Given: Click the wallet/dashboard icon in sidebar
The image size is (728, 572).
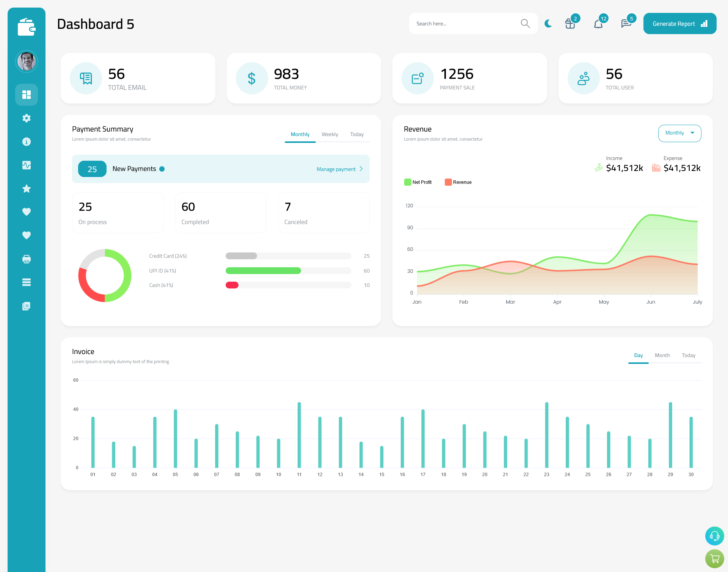Looking at the screenshot, I should pyautogui.click(x=26, y=24).
